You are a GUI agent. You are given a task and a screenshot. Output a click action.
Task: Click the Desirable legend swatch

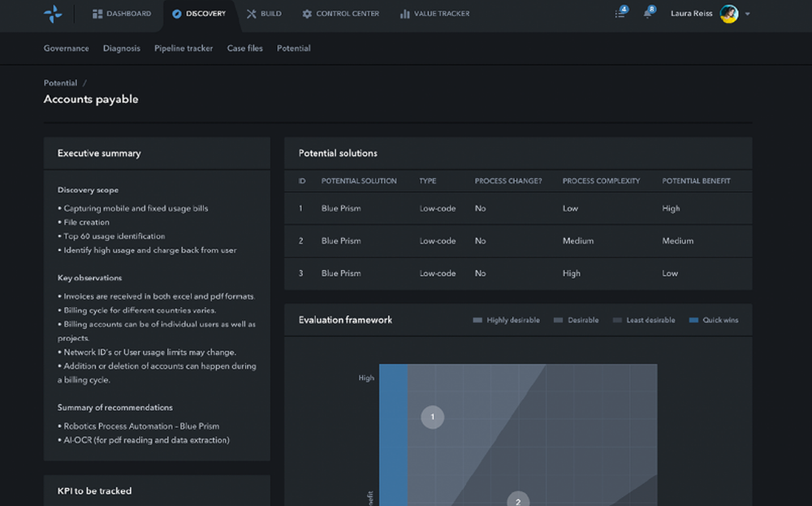tap(559, 320)
